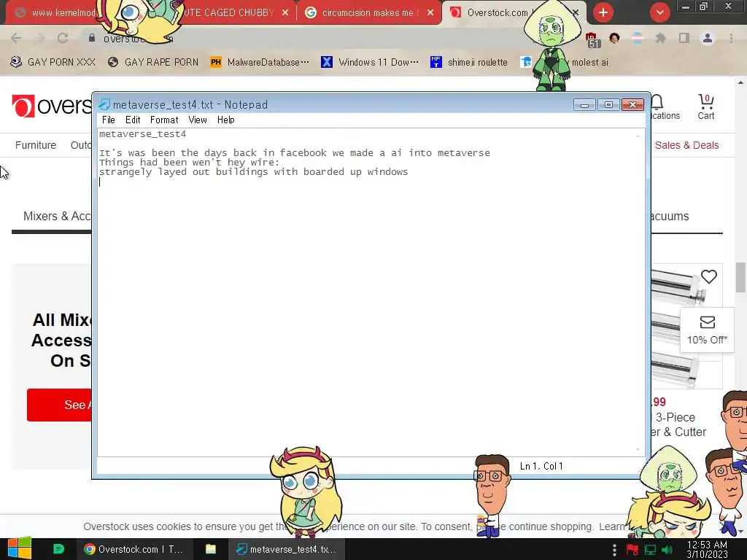Open Sales & Deals on Overstock

coord(686,145)
